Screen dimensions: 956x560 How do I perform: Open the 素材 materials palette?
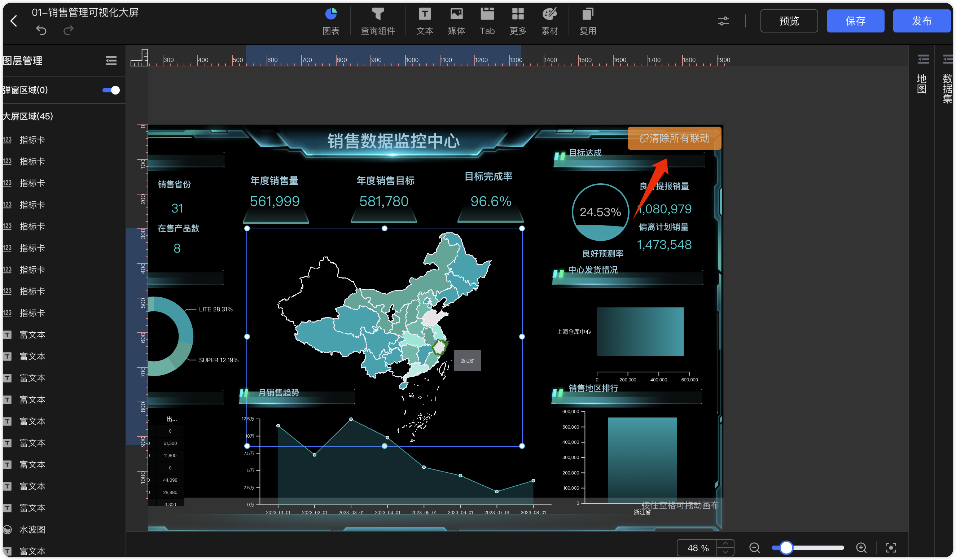(549, 21)
